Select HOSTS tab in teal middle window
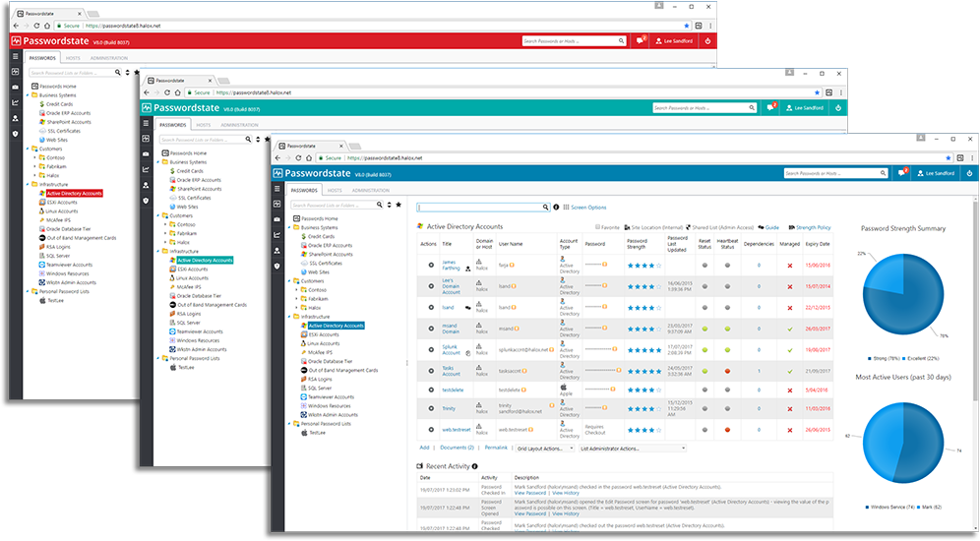The width and height of the screenshot is (980, 541). point(204,125)
